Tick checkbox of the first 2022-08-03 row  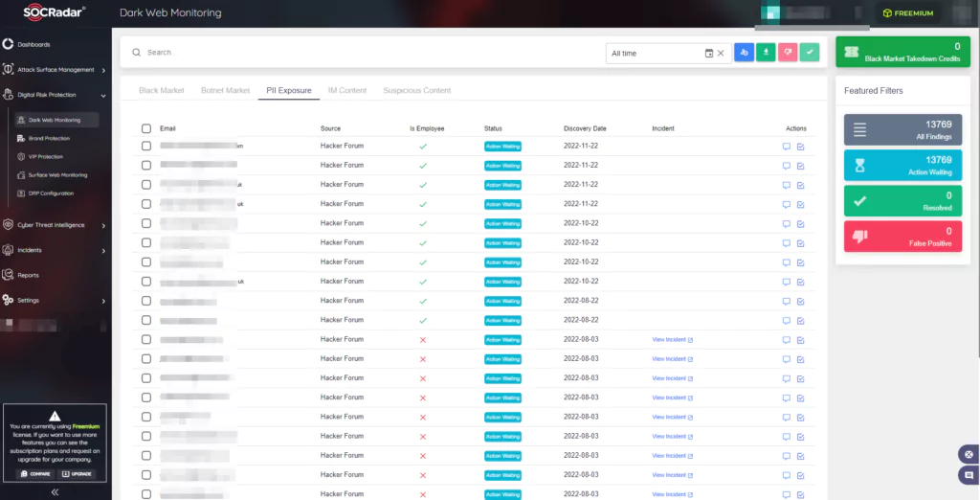tap(146, 340)
